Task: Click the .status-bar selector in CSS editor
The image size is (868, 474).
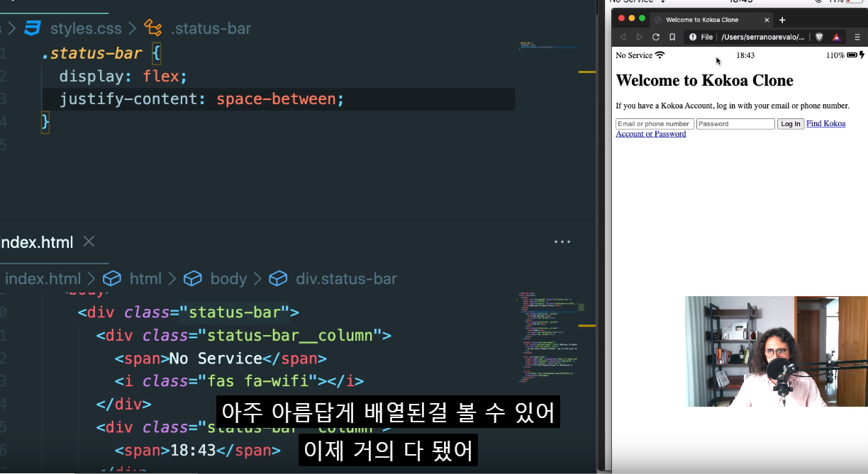Action: click(x=92, y=52)
